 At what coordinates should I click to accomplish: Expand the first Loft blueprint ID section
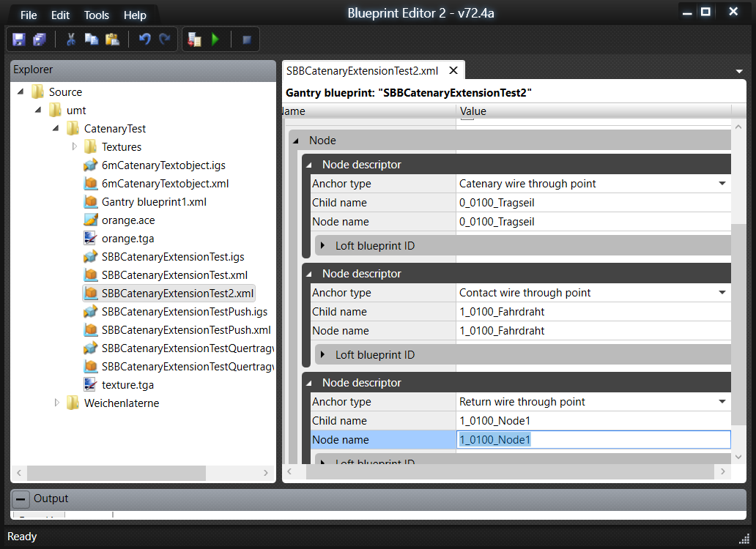(322, 246)
